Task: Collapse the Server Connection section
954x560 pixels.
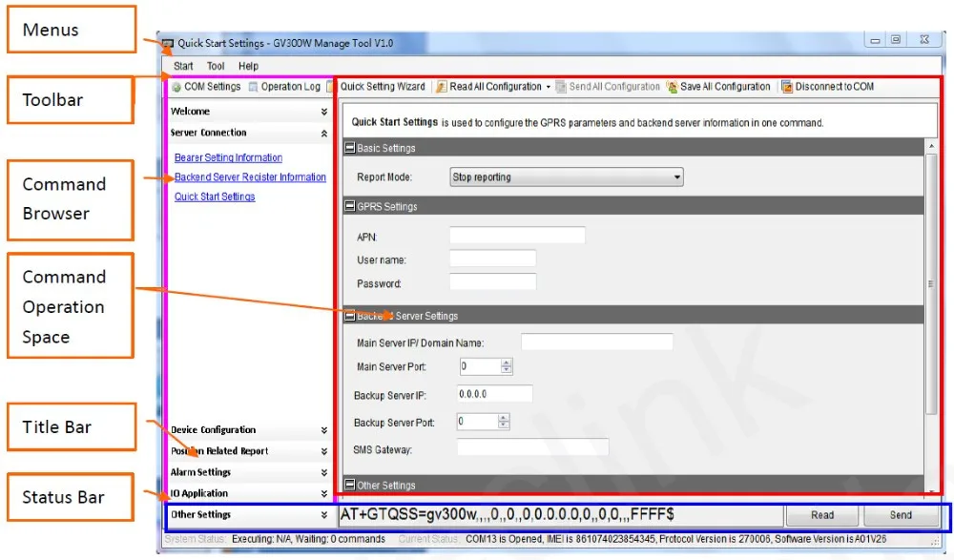Action: pos(323,133)
